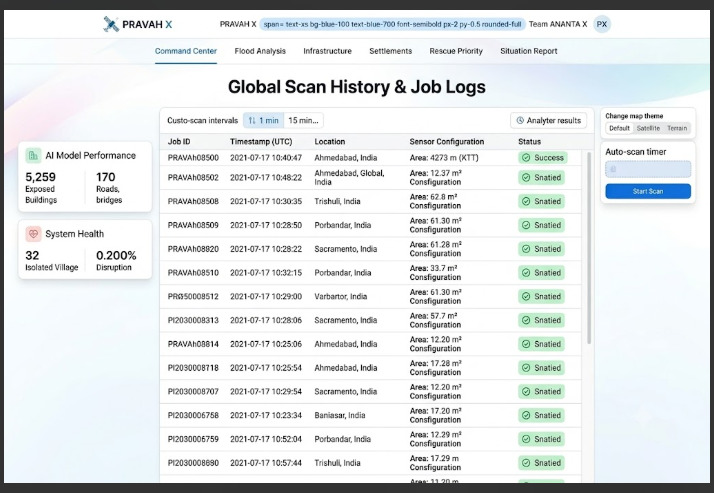Viewport: 714px width, 493px height.
Task: Select job ID PRAVAh08502
Action: (x=193, y=178)
